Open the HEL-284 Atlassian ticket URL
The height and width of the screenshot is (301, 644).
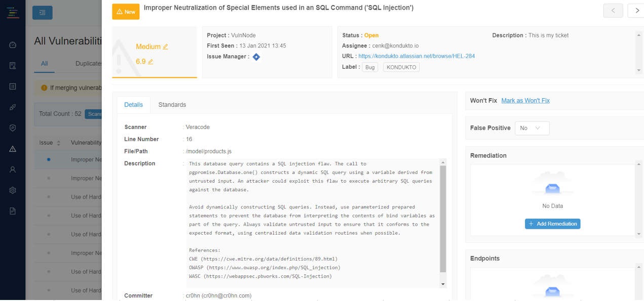(x=416, y=56)
